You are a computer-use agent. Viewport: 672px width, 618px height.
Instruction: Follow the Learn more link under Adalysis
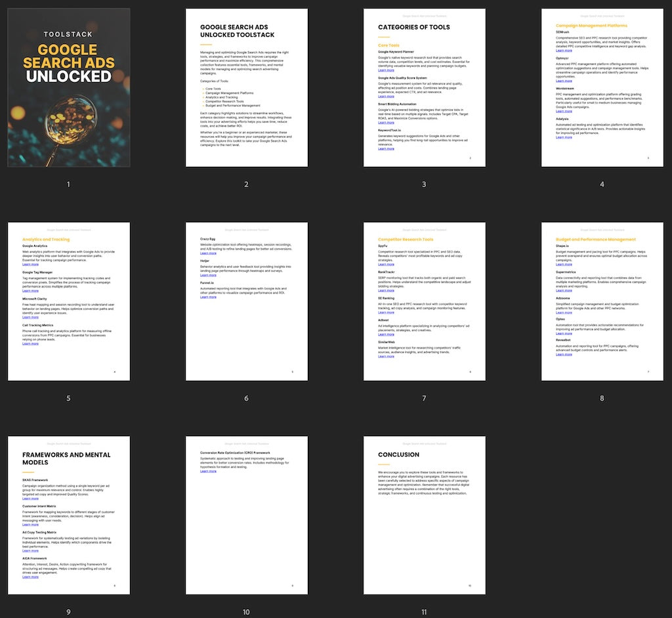point(564,137)
